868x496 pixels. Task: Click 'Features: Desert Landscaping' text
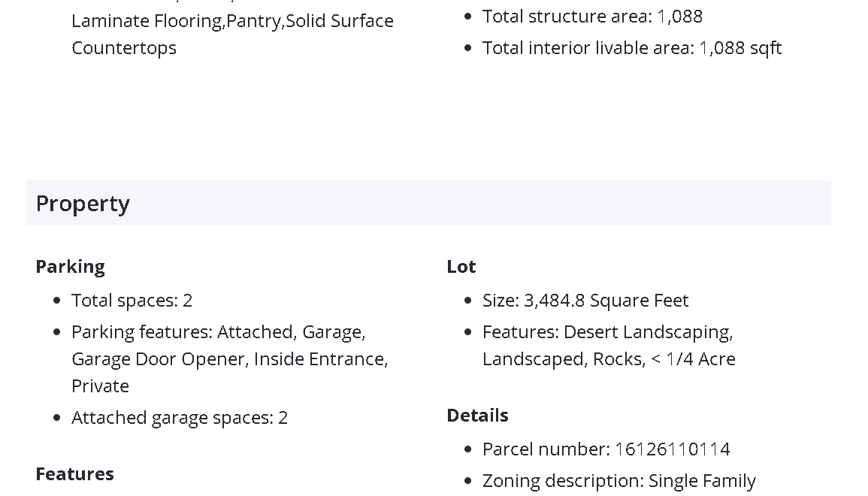coord(607,332)
